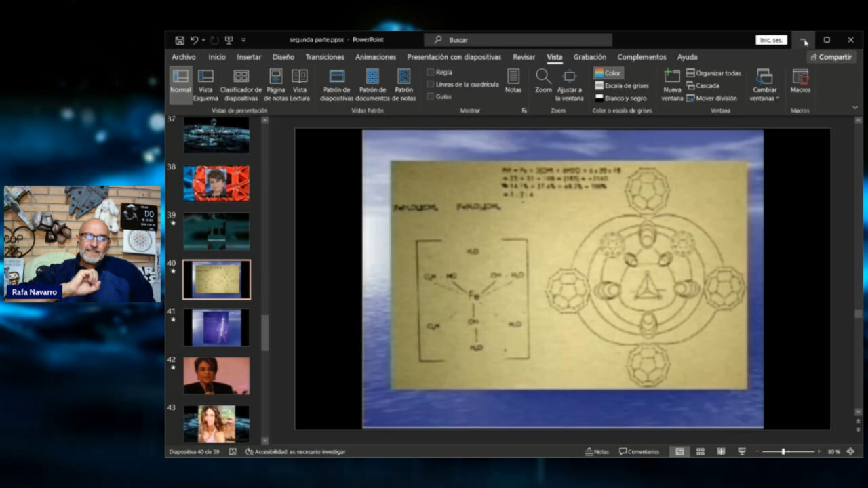Open Página de notas view
The image size is (868, 488).
[276, 85]
